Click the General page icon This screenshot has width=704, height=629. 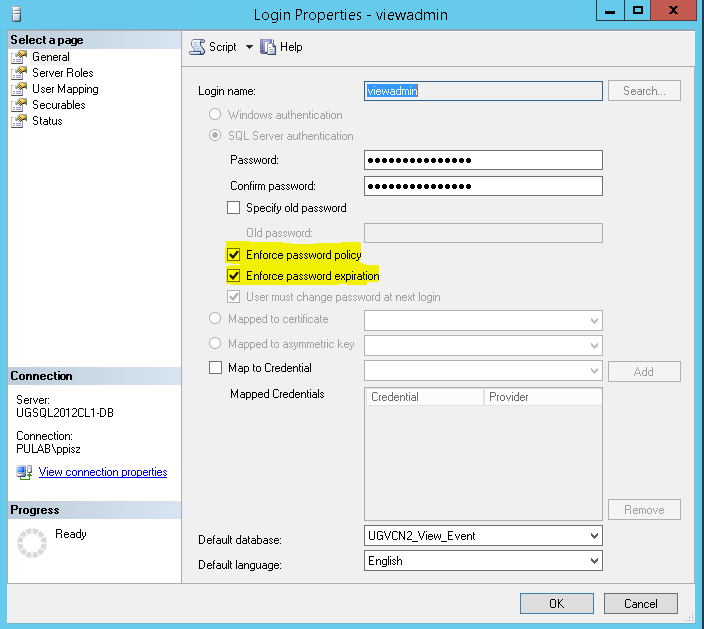point(19,57)
